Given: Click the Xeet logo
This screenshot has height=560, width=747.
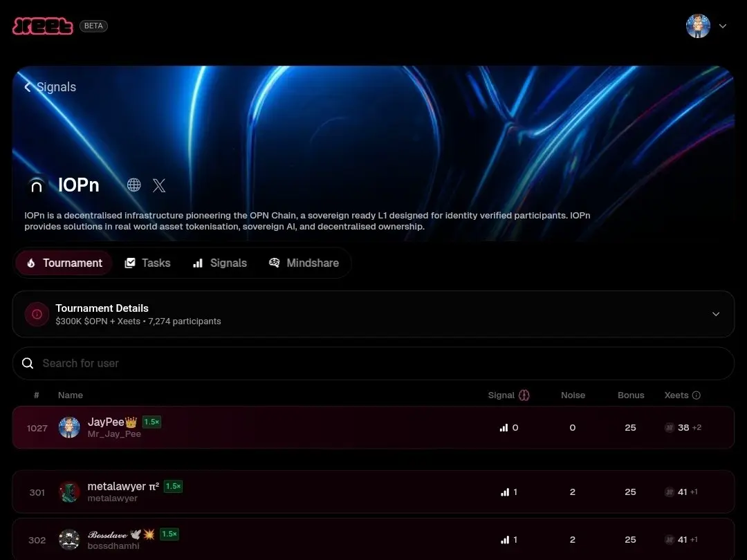Looking at the screenshot, I should pos(43,26).
